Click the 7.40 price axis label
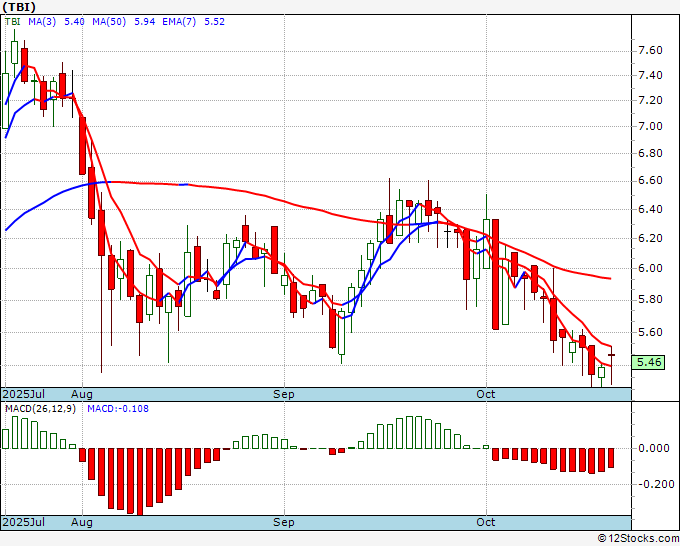Screen dimensions: 680x546 click(x=651, y=75)
